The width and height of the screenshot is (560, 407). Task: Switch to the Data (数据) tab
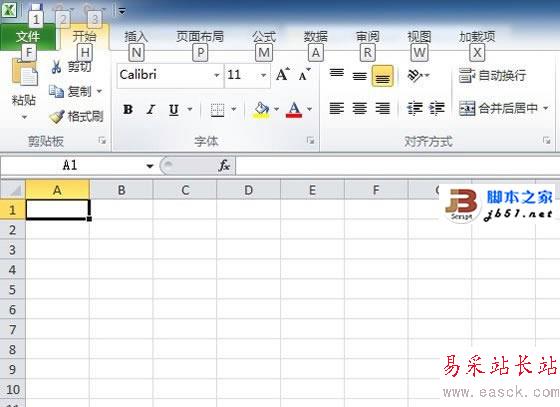pyautogui.click(x=316, y=36)
